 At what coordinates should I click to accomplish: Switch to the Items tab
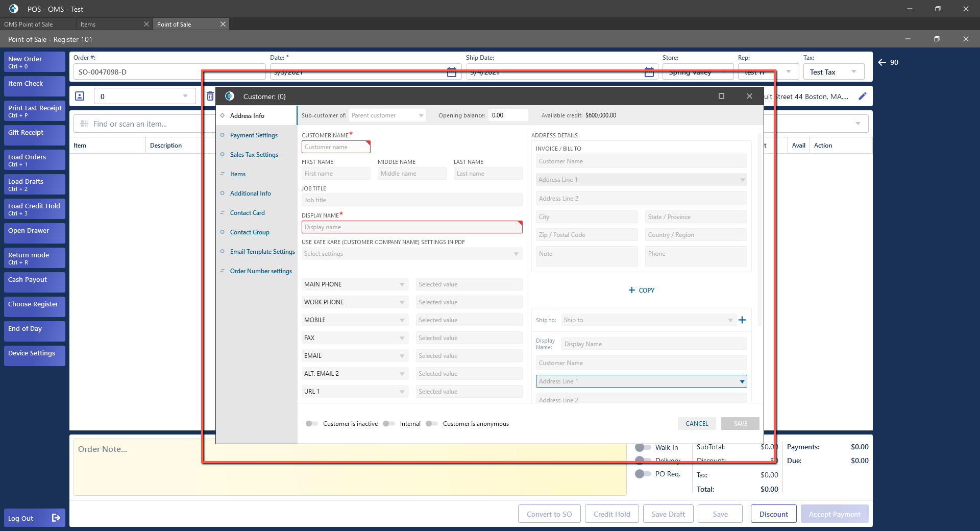(x=88, y=24)
